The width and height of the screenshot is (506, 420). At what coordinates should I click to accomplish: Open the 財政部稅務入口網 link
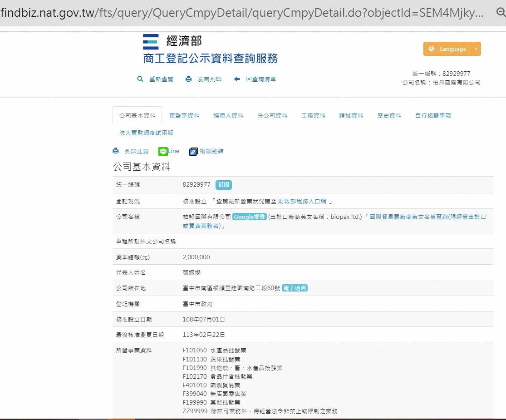pyautogui.click(x=303, y=201)
